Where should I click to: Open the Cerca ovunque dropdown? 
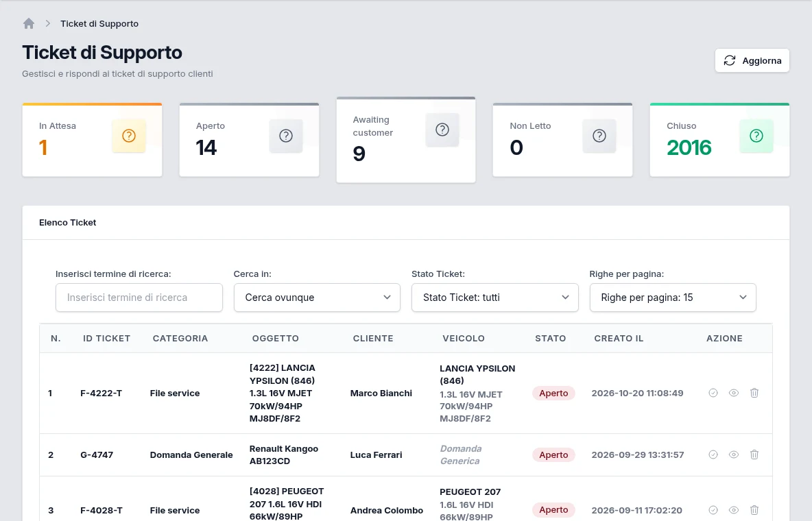pyautogui.click(x=317, y=298)
